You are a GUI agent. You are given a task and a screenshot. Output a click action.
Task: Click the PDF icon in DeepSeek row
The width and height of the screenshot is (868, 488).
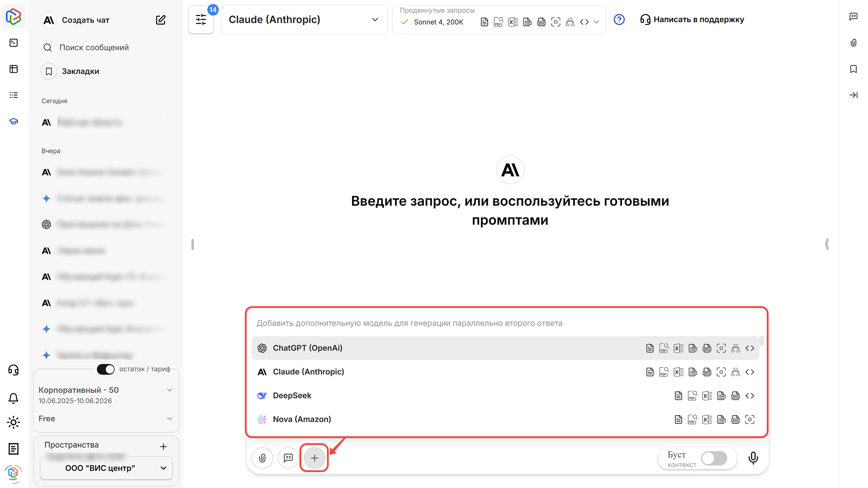(x=692, y=396)
